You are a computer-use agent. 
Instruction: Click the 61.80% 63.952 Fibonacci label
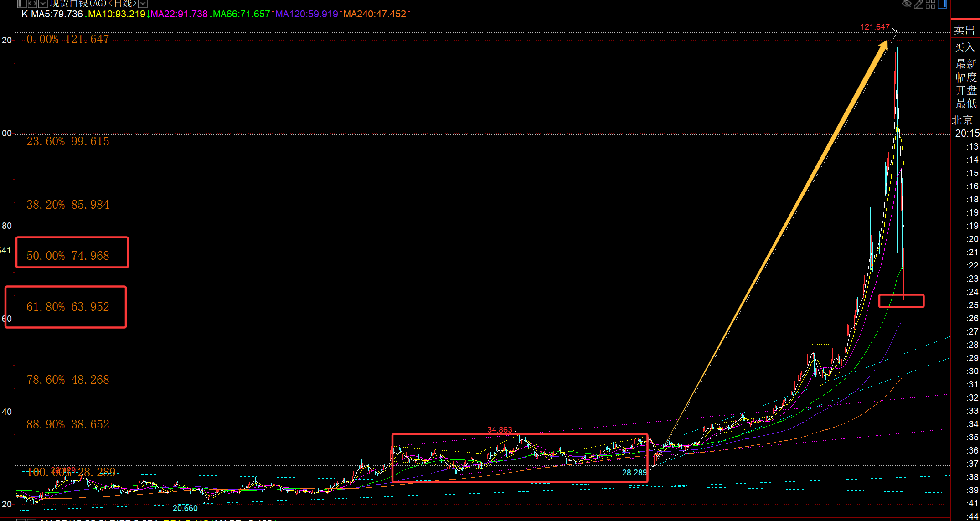[x=68, y=307]
